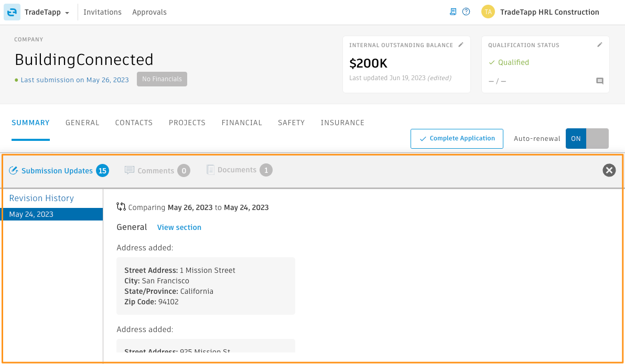Select the Zip Code 94102 line

click(152, 302)
